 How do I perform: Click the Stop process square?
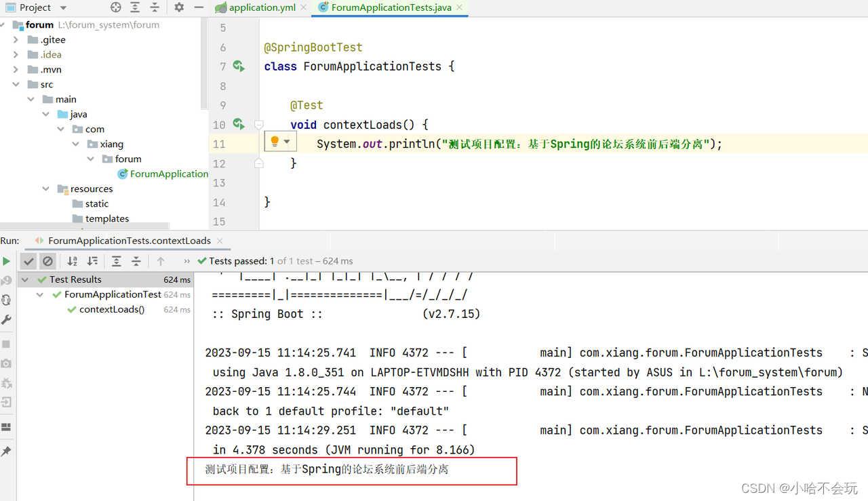(6, 344)
